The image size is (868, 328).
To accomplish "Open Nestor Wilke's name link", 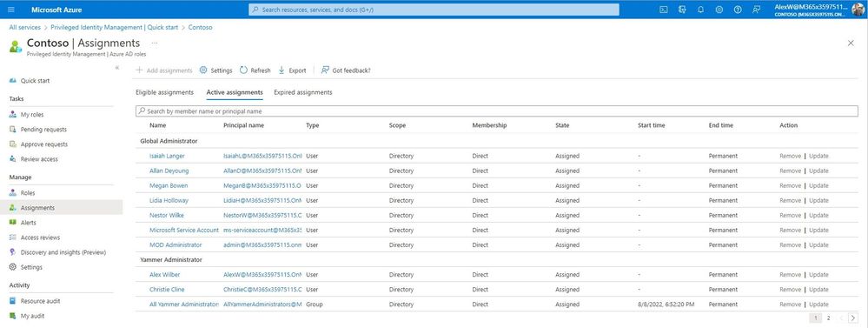I will [x=167, y=216].
